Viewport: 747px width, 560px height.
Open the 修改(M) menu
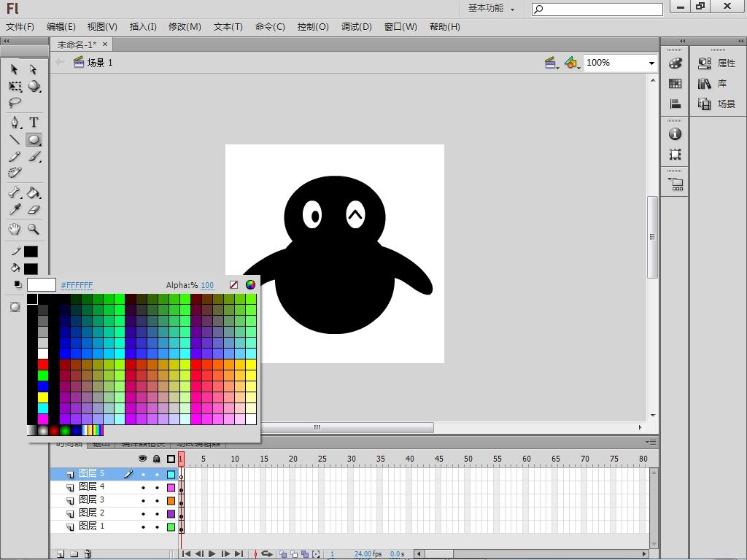pos(185,27)
